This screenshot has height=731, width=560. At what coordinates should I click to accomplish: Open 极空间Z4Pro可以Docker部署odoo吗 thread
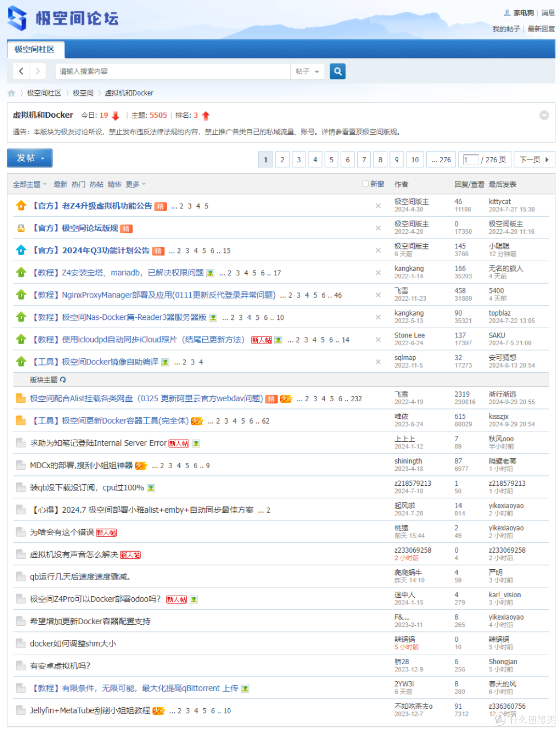[x=95, y=599]
